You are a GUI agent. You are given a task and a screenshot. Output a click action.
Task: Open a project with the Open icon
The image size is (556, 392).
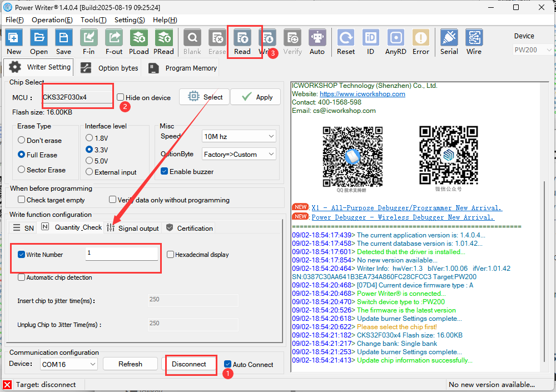[x=39, y=42]
